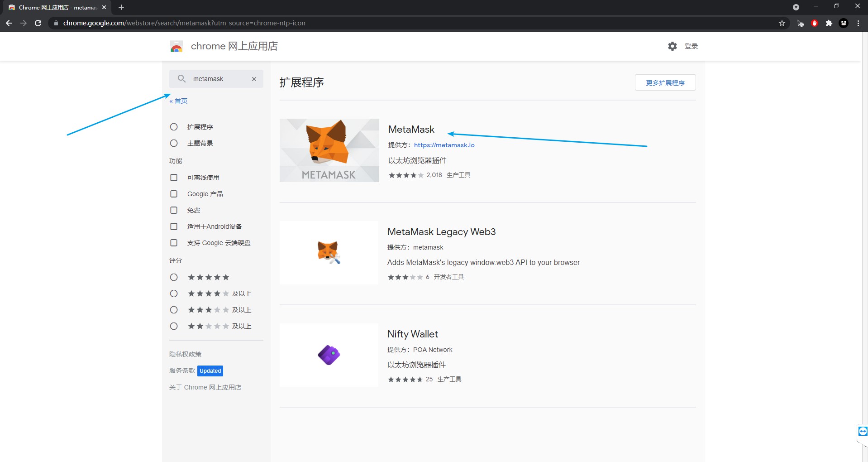Image resolution: width=868 pixels, height=462 pixels.
Task: Click the Nifty Wallet 生产工具 category
Action: [449, 379]
